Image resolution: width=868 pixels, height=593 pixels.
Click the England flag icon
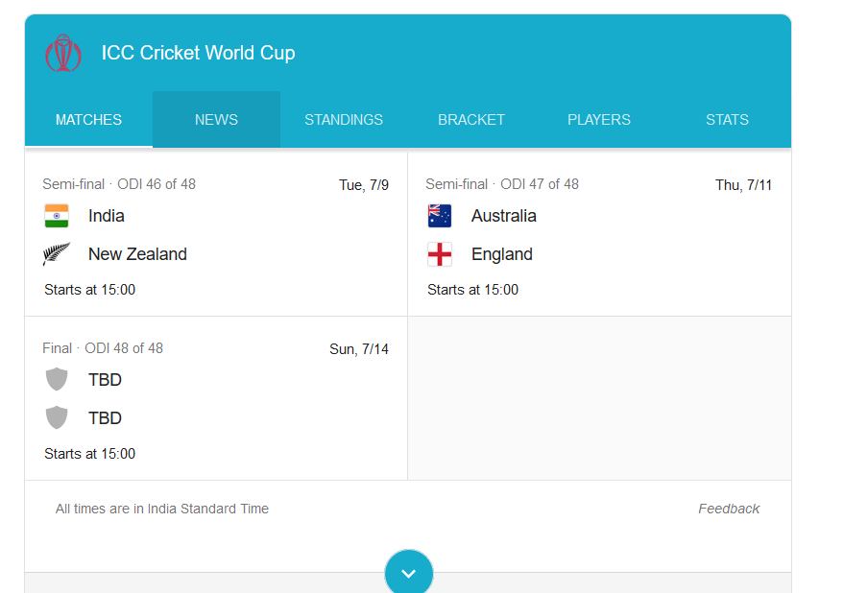point(440,254)
